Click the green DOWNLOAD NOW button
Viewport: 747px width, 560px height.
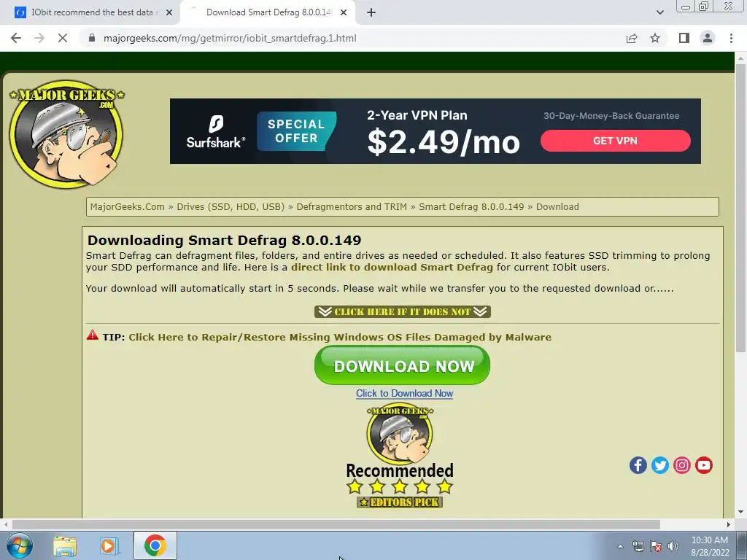402,365
